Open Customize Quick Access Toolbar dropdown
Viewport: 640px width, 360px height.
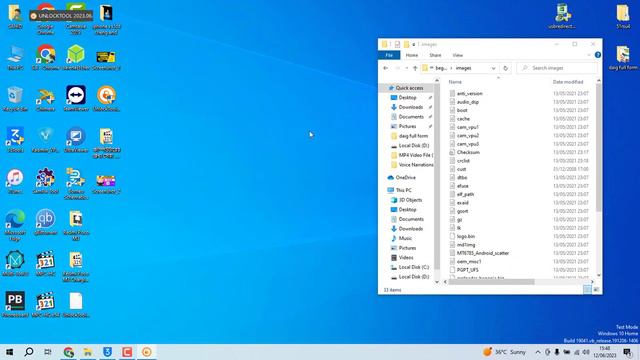(414, 44)
